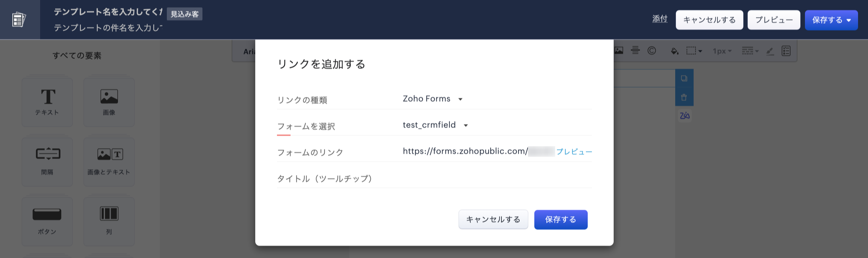Select the Image and Text element tile
Screen dimensions: 868x258
coord(109,162)
